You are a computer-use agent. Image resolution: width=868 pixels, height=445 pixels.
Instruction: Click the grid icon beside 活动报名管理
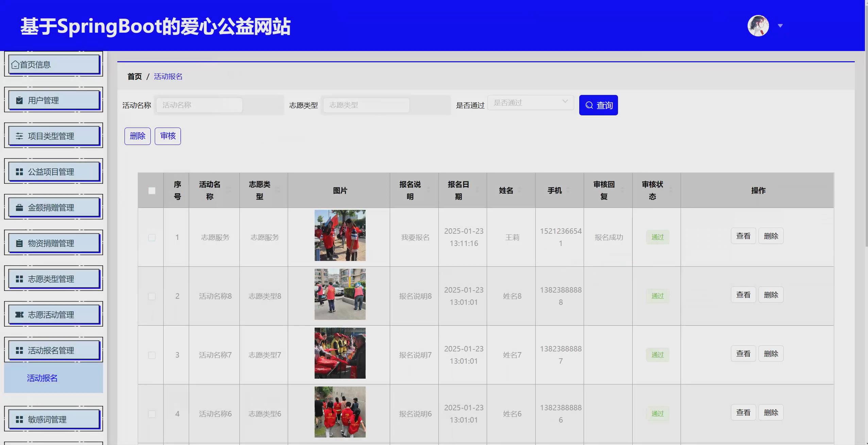pyautogui.click(x=19, y=350)
